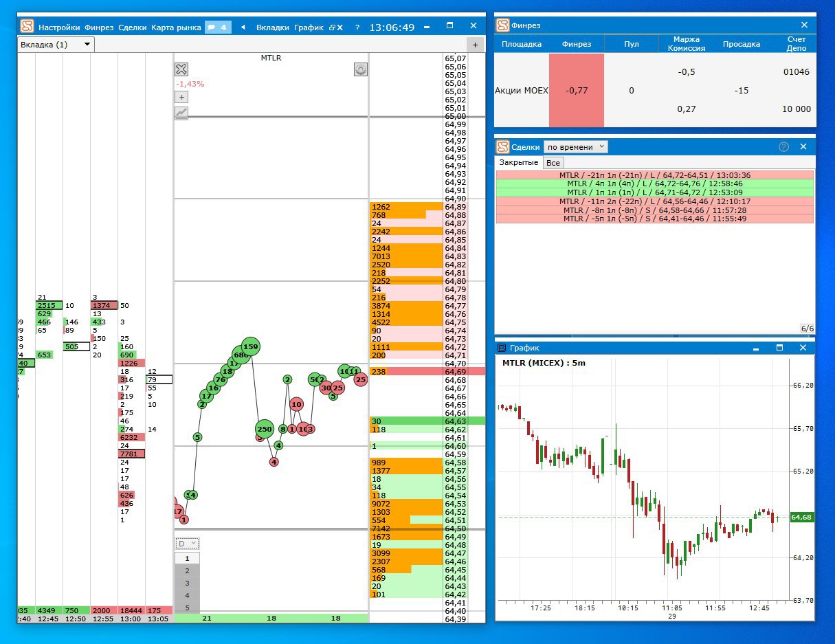Viewport: 835px width, 644px height.
Task: Open the Сделки menu in main window
Action: click(x=133, y=27)
